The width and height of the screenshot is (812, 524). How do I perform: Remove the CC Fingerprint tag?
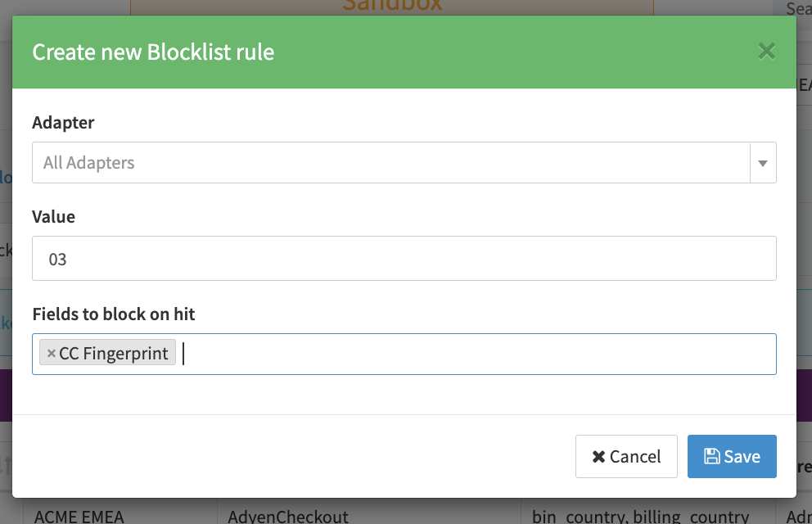(52, 354)
